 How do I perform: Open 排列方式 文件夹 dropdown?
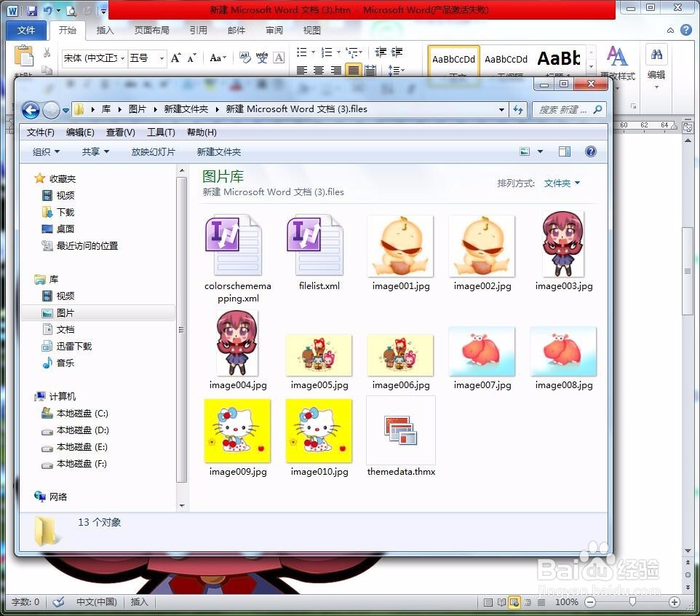pyautogui.click(x=562, y=183)
